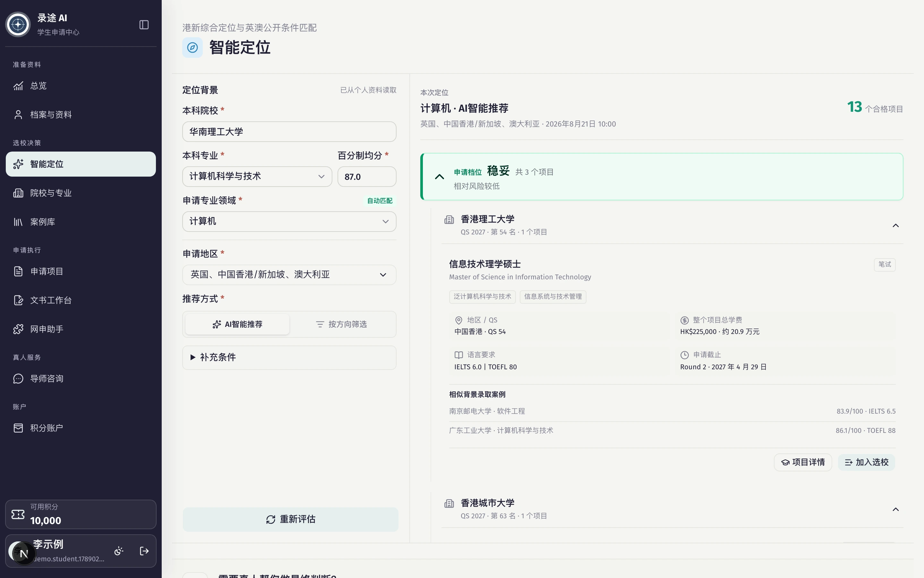This screenshot has height=578, width=924.
Task: Collapse the 稳妥 申请档位 group
Action: 440,177
